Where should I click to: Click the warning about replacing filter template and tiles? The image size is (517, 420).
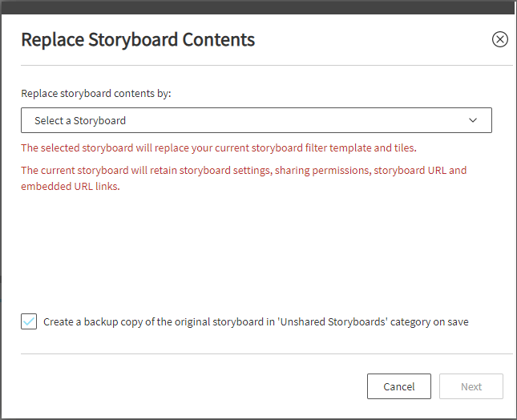[218, 148]
